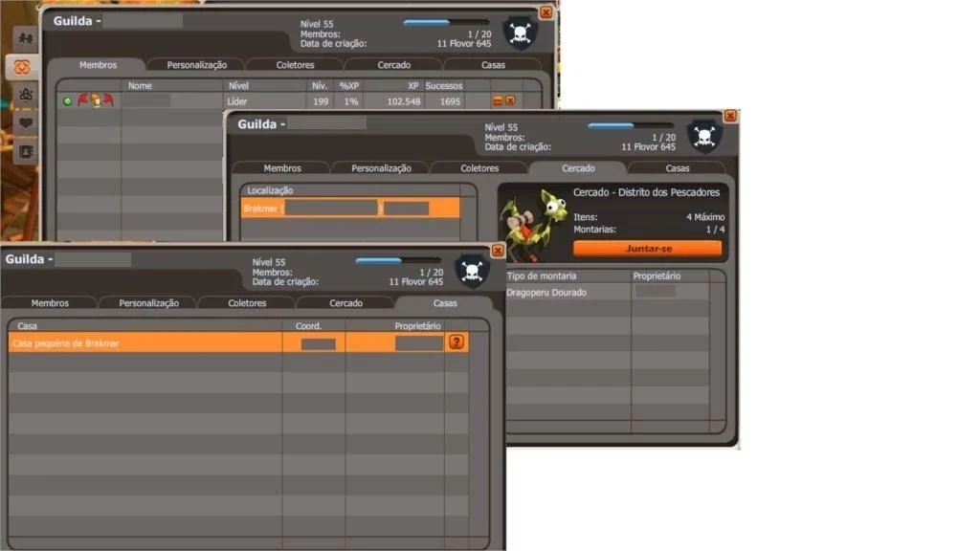The width and height of the screenshot is (980, 551).
Task: Select the Casa pequena de Brakmar row
Action: tap(238, 343)
